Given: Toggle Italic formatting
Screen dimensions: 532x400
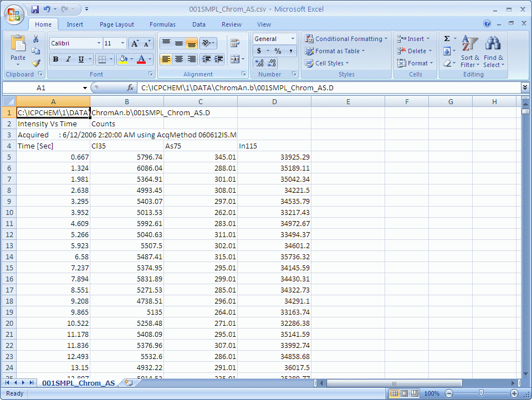Looking at the screenshot, I should point(68,59).
